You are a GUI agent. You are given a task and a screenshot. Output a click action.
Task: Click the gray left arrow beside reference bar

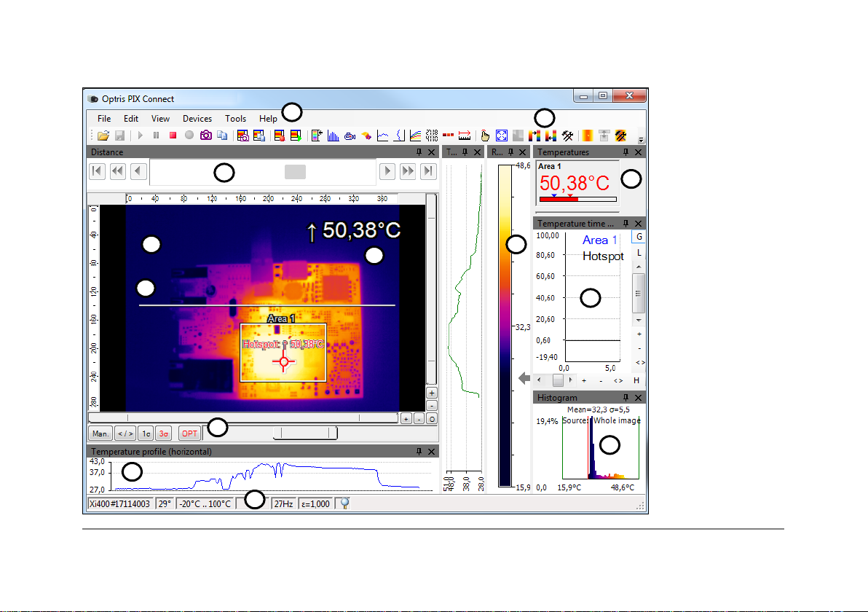524,378
